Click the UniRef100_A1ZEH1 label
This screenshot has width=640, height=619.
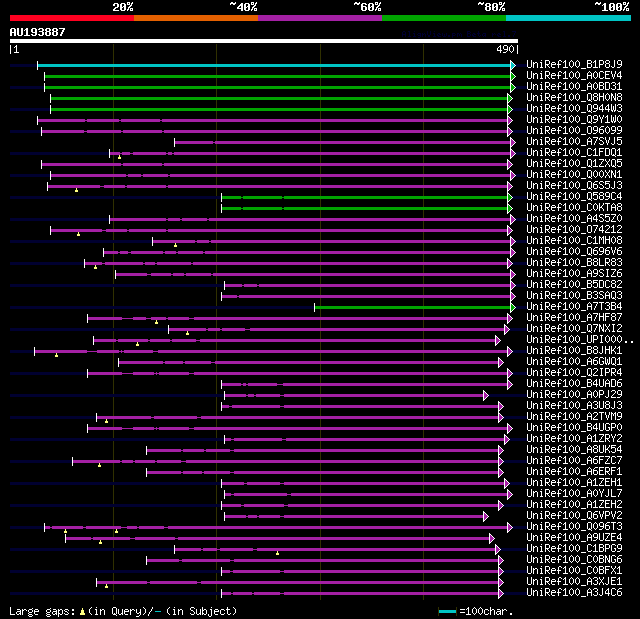(574, 483)
